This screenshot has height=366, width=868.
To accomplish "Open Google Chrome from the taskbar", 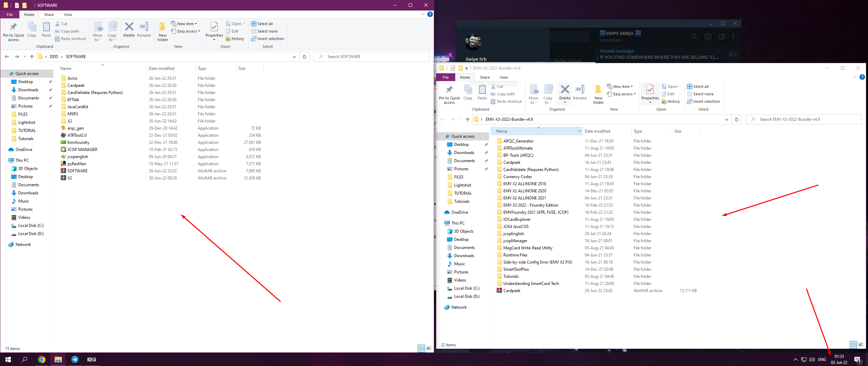I will (x=42, y=359).
